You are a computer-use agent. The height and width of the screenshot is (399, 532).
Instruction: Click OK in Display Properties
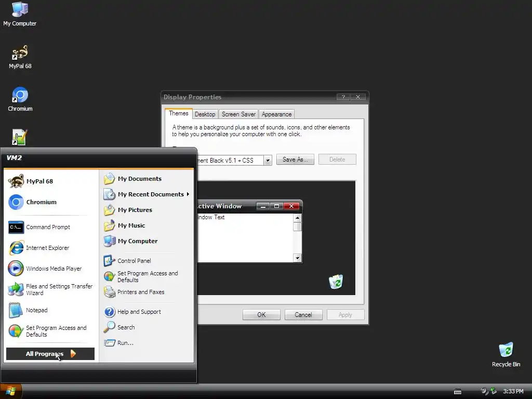(x=261, y=315)
